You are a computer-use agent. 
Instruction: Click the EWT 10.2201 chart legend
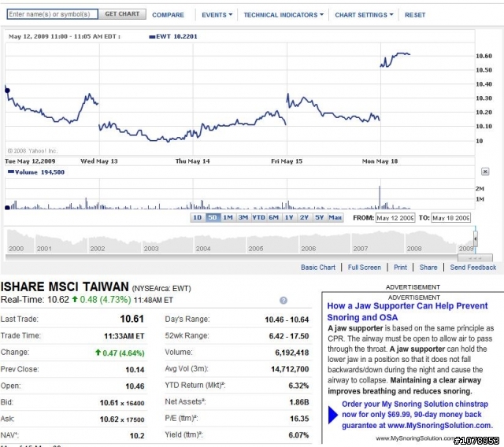click(x=173, y=36)
